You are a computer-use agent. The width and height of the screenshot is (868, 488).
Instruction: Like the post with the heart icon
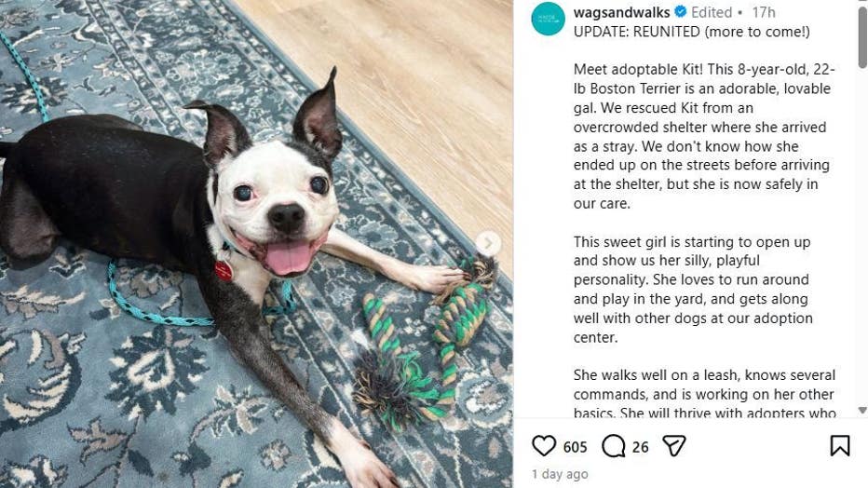pyautogui.click(x=544, y=445)
